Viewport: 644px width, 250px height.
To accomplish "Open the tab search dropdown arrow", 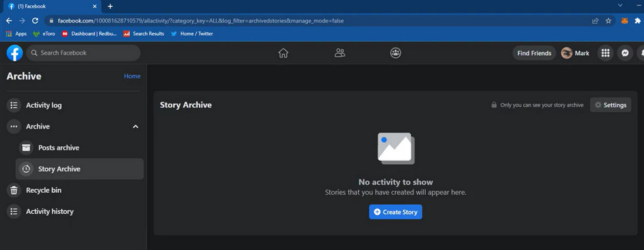I will click(620, 5).
